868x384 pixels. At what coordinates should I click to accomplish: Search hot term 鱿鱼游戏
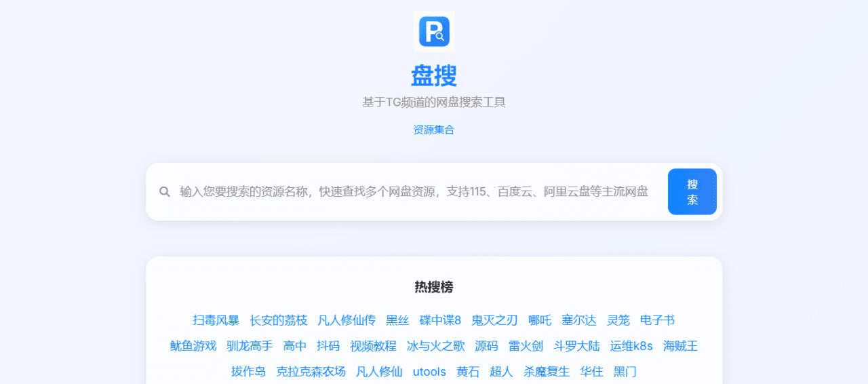click(x=193, y=346)
